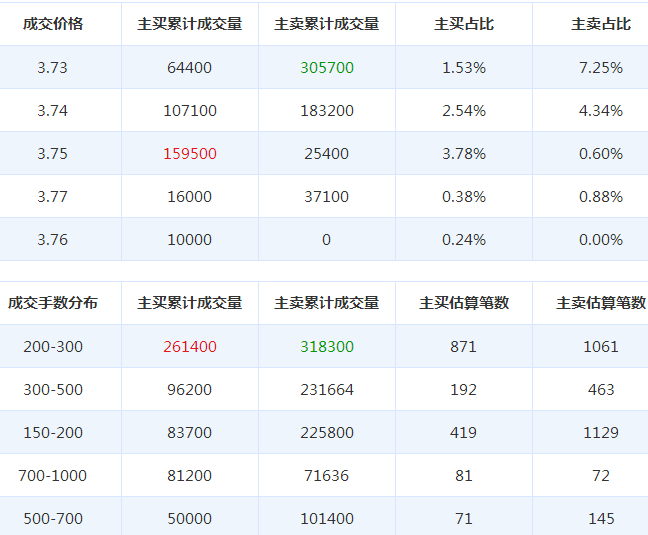Click the sell volume 25400

tap(327, 153)
